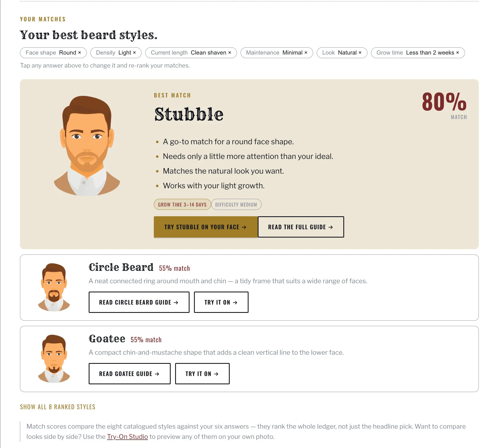Follow the Try-On Studio link

(127, 437)
